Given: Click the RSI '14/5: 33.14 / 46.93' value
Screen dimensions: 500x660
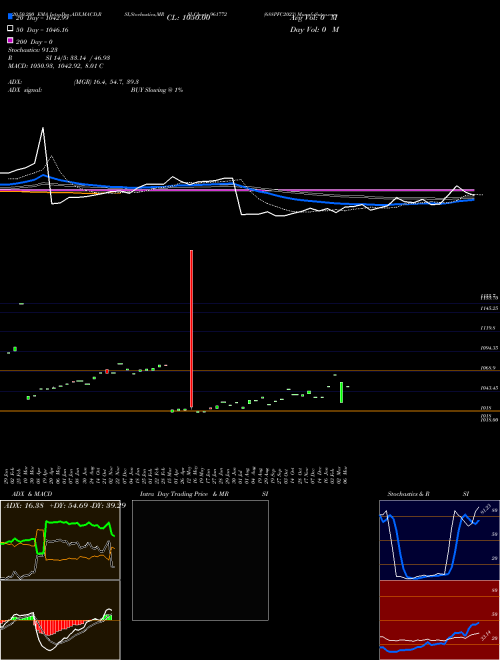Looking at the screenshot, I should pos(81,58).
